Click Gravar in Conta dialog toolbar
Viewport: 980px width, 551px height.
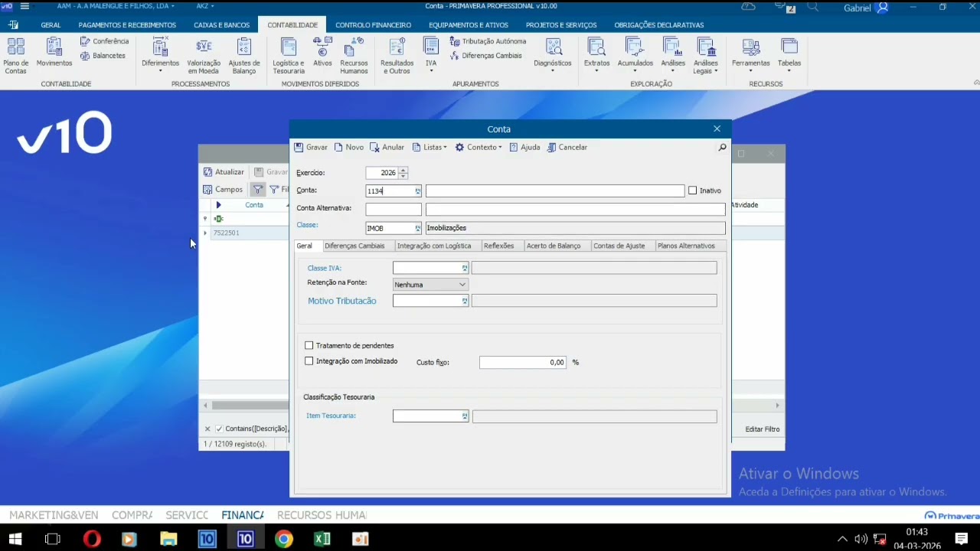[x=311, y=148]
